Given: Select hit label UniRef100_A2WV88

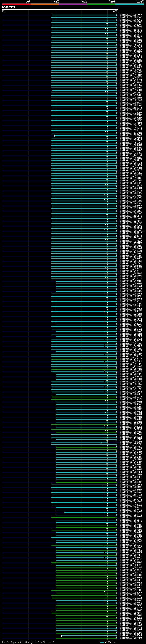Looking at the screenshot, I should [131, 366].
